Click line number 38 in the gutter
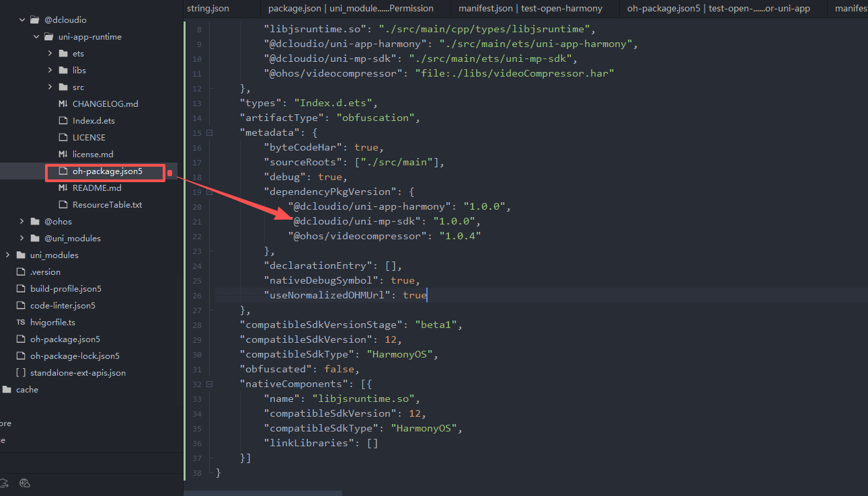This screenshot has width=868, height=496. 196,472
